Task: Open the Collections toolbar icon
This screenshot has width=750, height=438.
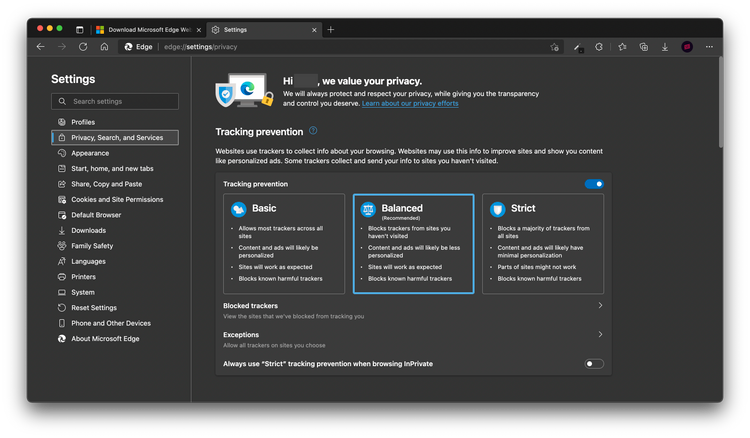Action: [643, 47]
